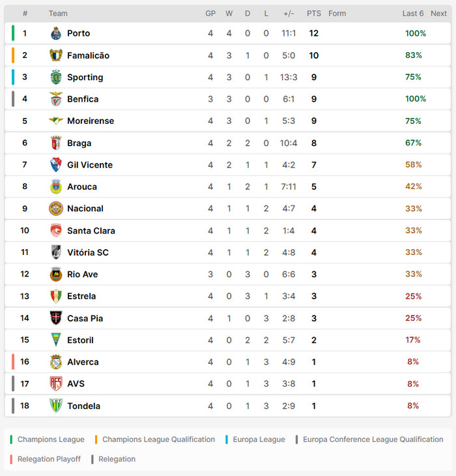Click the Gil Vicente crest
Image resolution: width=456 pixels, height=476 pixels.
56,164
